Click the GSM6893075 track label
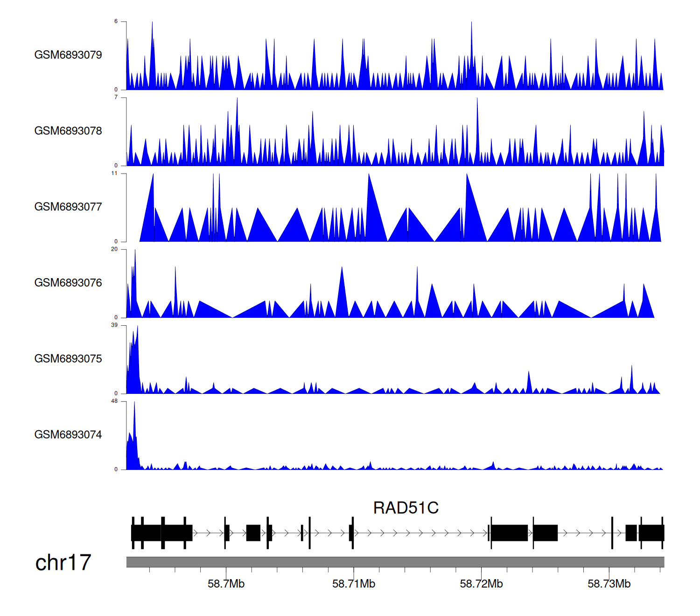Viewport: 700px width, 616px height. click(68, 359)
